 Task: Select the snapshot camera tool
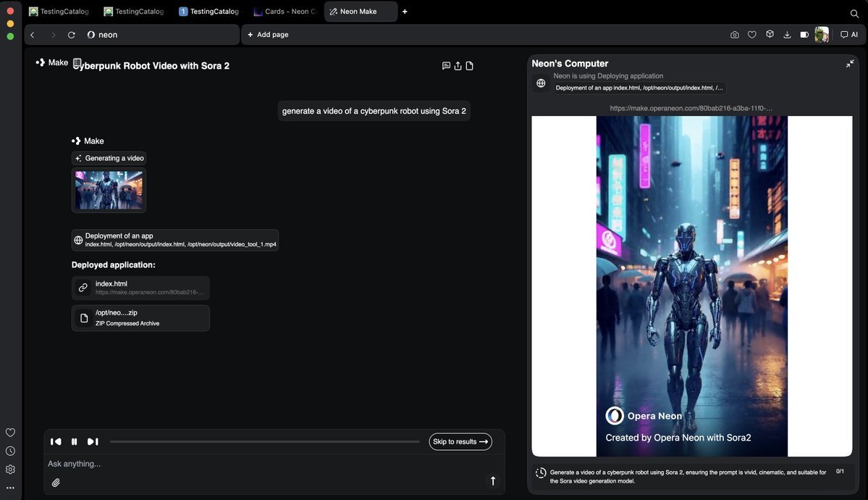pos(733,34)
